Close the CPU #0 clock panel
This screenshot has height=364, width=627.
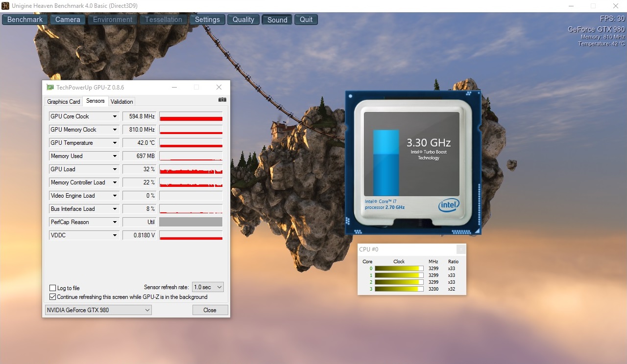coord(460,250)
